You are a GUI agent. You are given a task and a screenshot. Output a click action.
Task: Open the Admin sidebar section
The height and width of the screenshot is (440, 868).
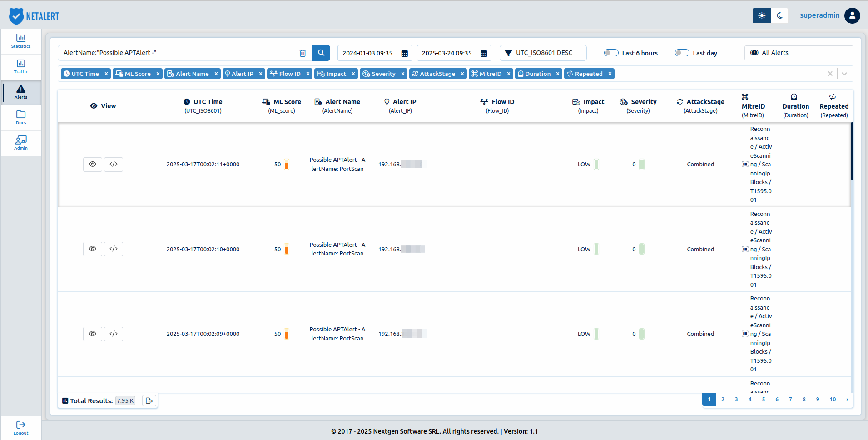click(21, 143)
